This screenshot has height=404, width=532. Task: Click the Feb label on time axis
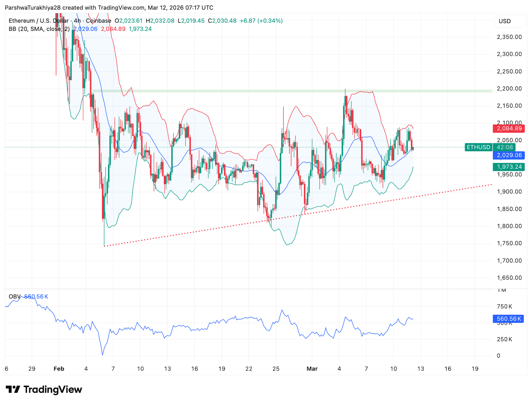click(59, 369)
